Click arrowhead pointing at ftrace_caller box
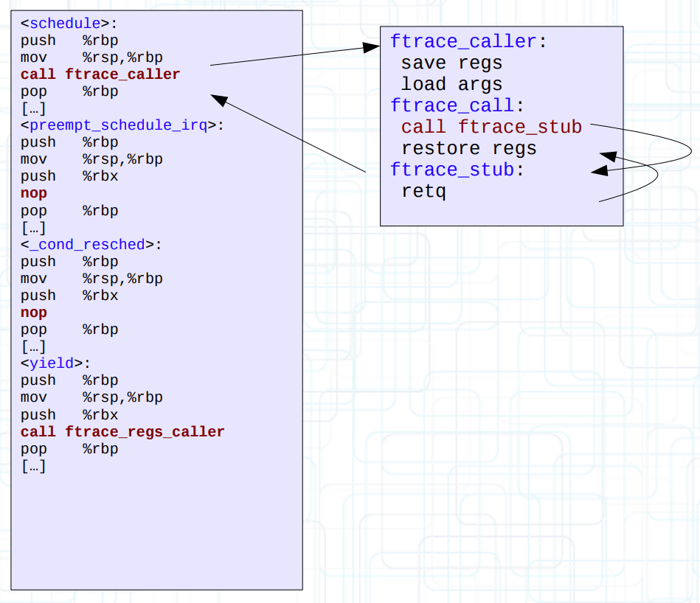 coord(371,49)
